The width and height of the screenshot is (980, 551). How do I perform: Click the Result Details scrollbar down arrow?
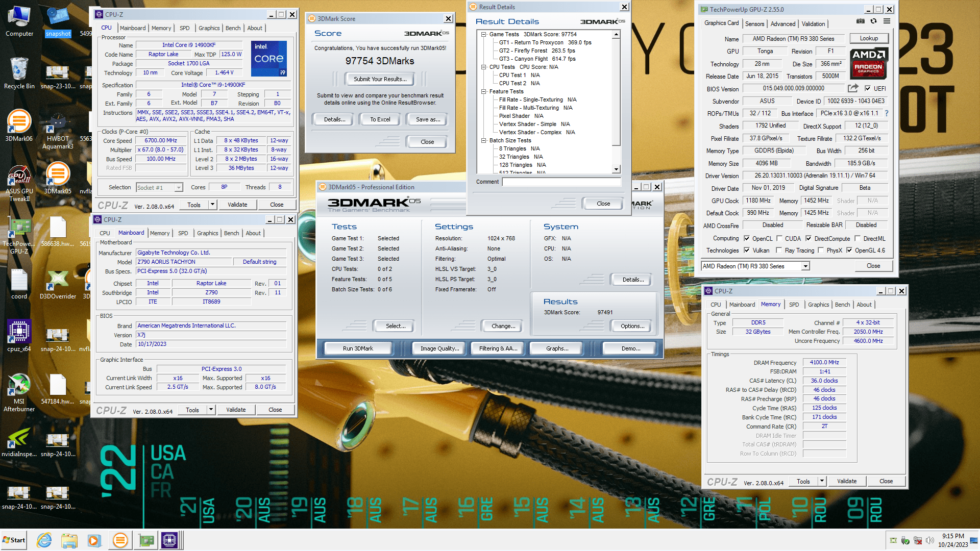(616, 169)
